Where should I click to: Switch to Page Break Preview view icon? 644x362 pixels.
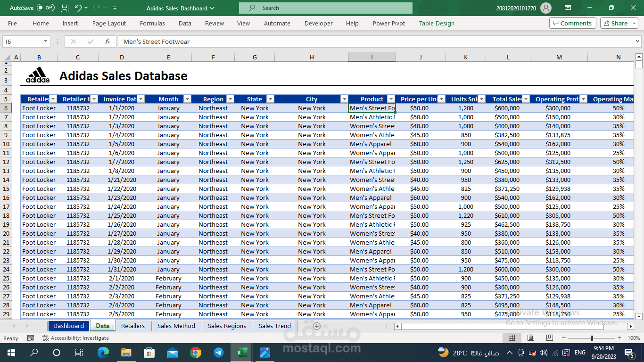tap(549, 338)
